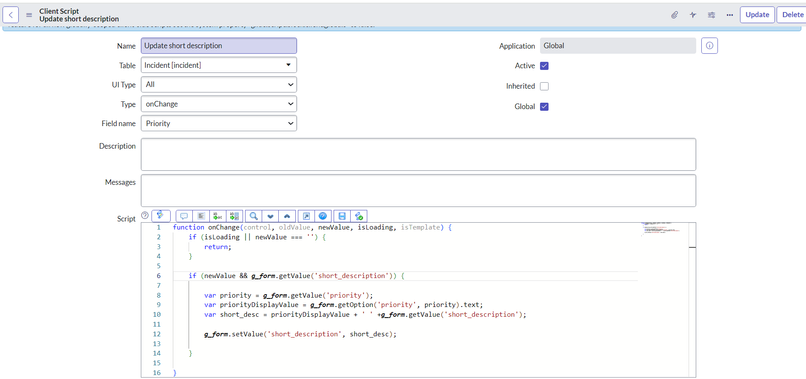This screenshot has height=379, width=806.
Task: Toggle comment on selected script lines
Action: tap(184, 216)
